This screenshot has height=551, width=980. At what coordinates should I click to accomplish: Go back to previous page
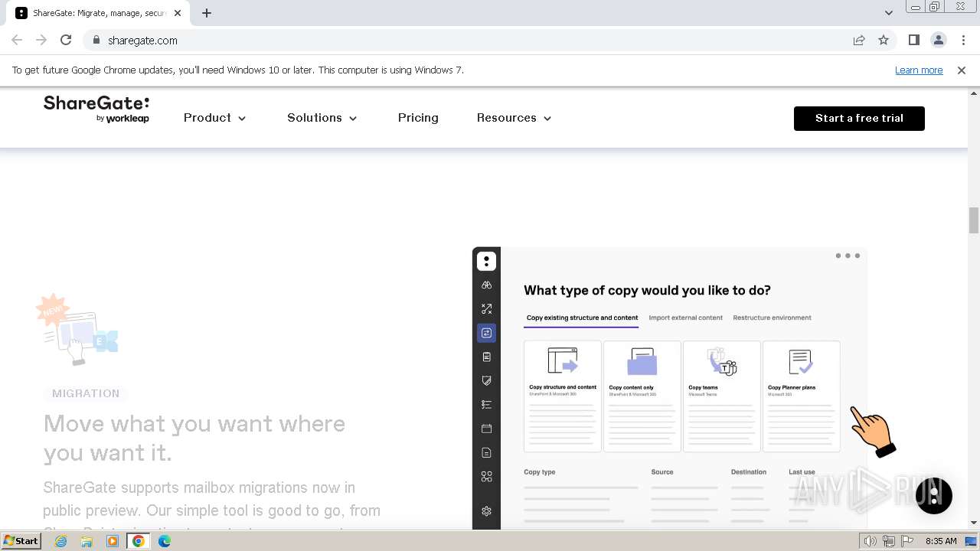[17, 40]
